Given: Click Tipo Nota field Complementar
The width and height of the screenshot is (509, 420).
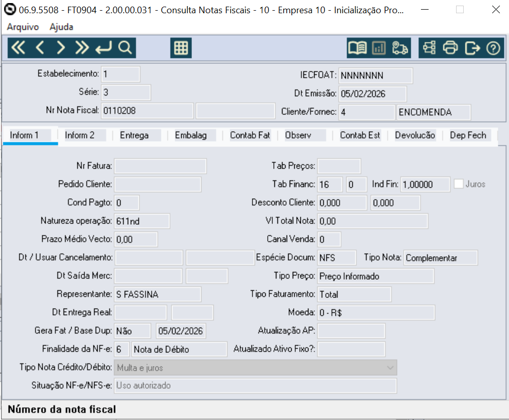Looking at the screenshot, I should click(x=440, y=258).
